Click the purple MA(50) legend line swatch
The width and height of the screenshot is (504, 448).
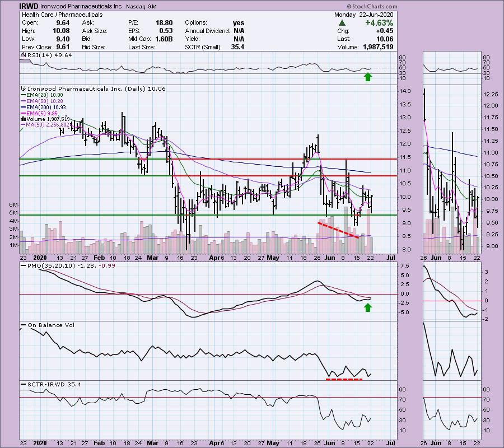click(23, 125)
